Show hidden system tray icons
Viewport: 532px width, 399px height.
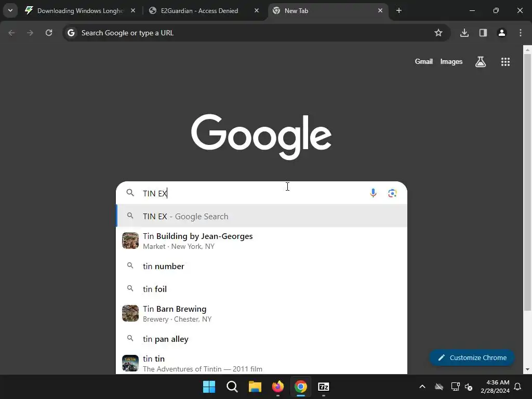[422, 387]
